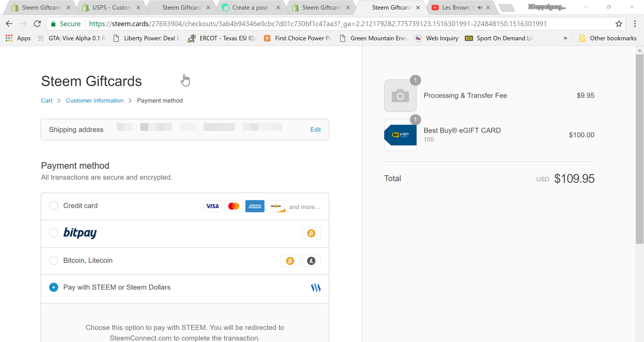Image resolution: width=644 pixels, height=342 pixels.
Task: Click the Best Buy eGift card thumbnail
Action: tap(400, 135)
